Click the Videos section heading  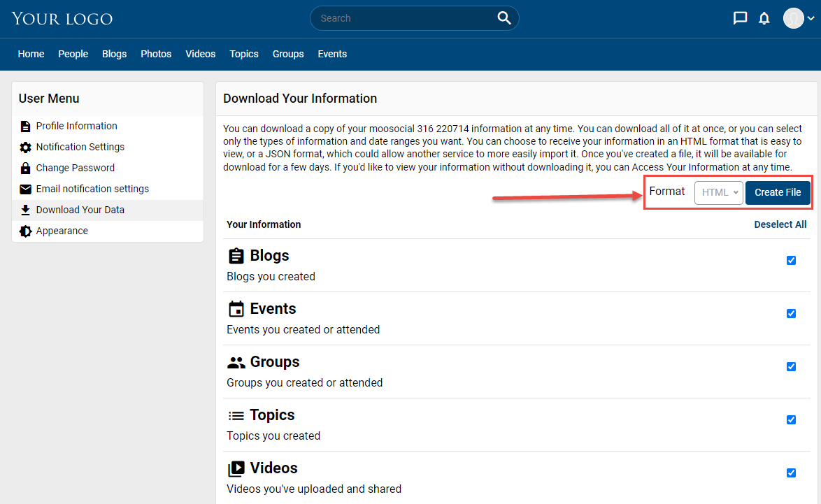coord(274,468)
